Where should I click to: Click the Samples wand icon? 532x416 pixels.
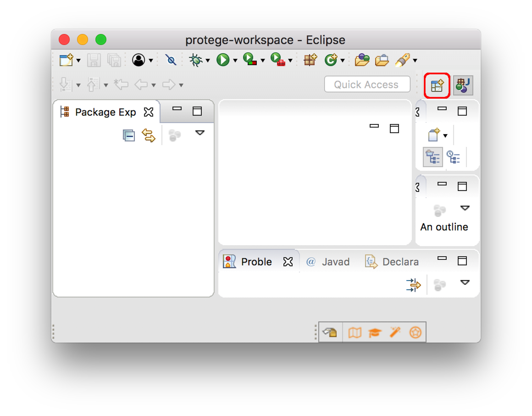[x=395, y=332]
